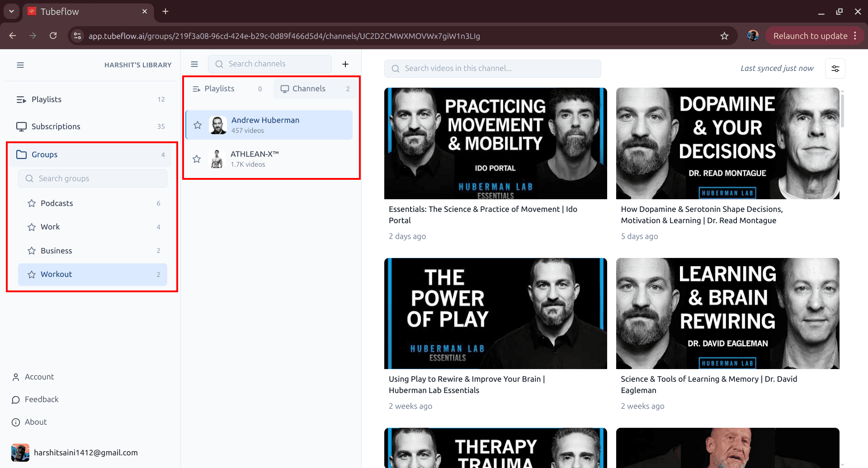
Task: Open Essentials: Science & Practice of Movement title
Action: pos(483,215)
